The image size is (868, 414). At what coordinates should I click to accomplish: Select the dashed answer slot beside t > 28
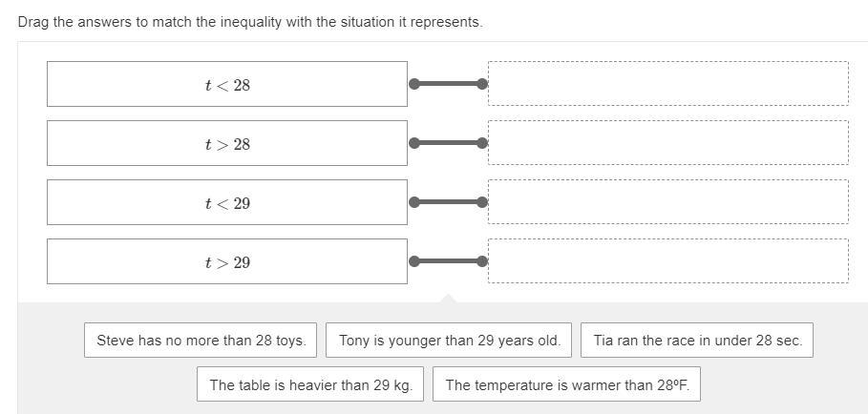[667, 143]
